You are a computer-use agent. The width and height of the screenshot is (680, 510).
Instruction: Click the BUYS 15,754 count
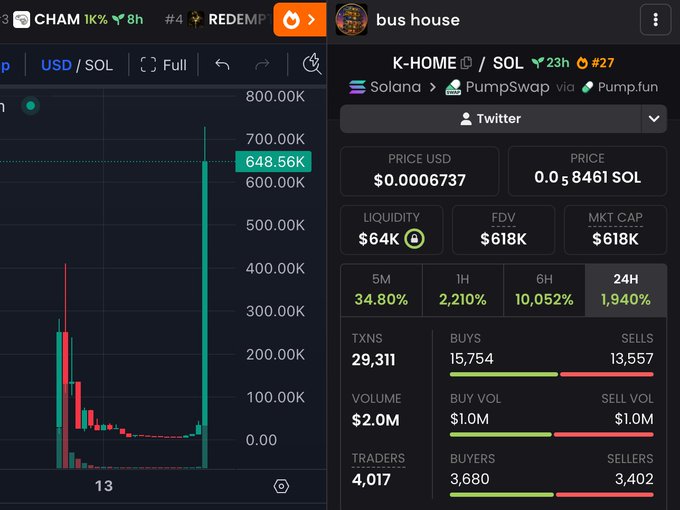[x=471, y=359]
